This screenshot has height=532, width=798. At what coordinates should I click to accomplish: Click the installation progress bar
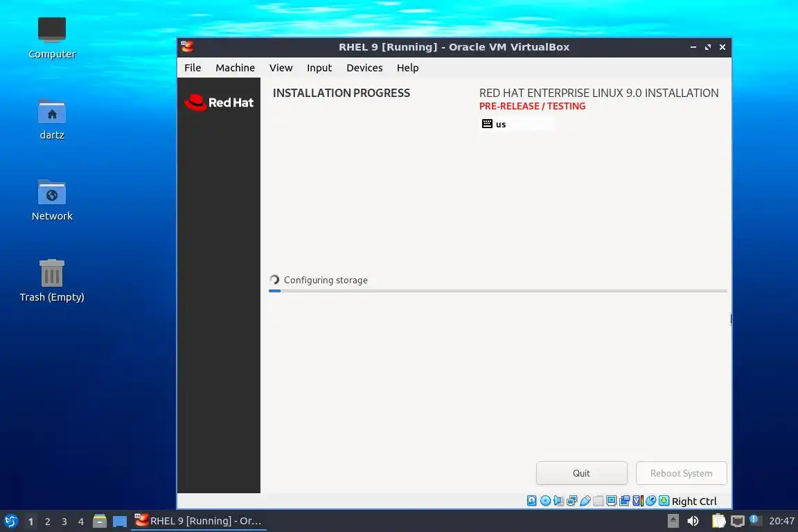498,291
